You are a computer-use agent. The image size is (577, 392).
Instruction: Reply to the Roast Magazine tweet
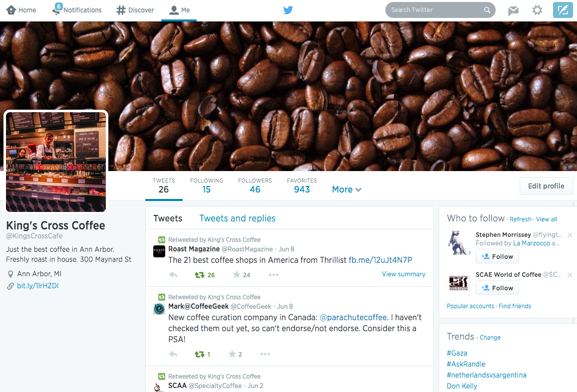pos(173,275)
